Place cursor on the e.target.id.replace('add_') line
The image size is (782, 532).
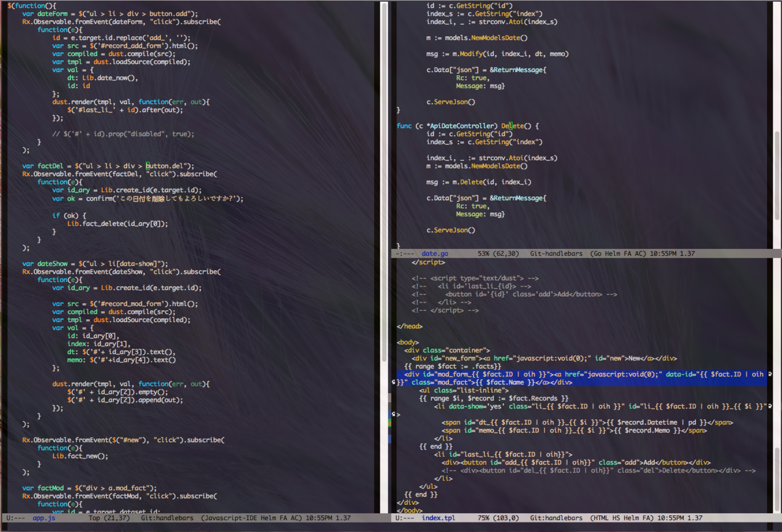point(121,38)
